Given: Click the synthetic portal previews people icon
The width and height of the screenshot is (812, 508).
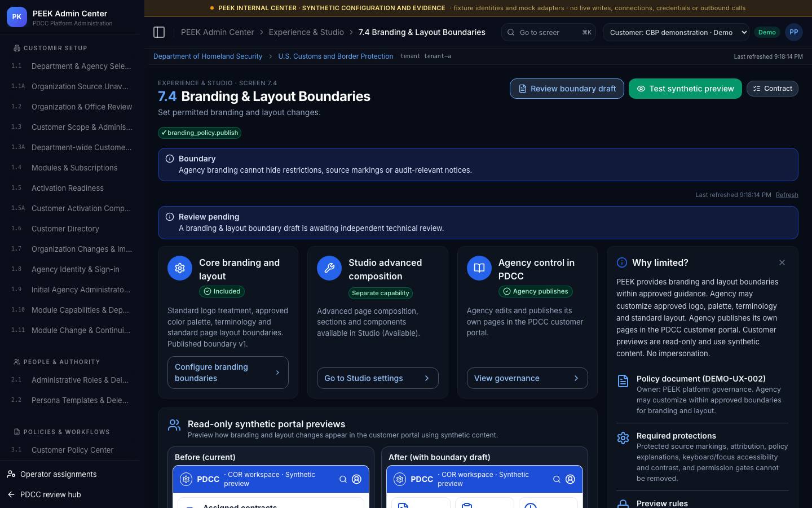Looking at the screenshot, I should tap(174, 425).
